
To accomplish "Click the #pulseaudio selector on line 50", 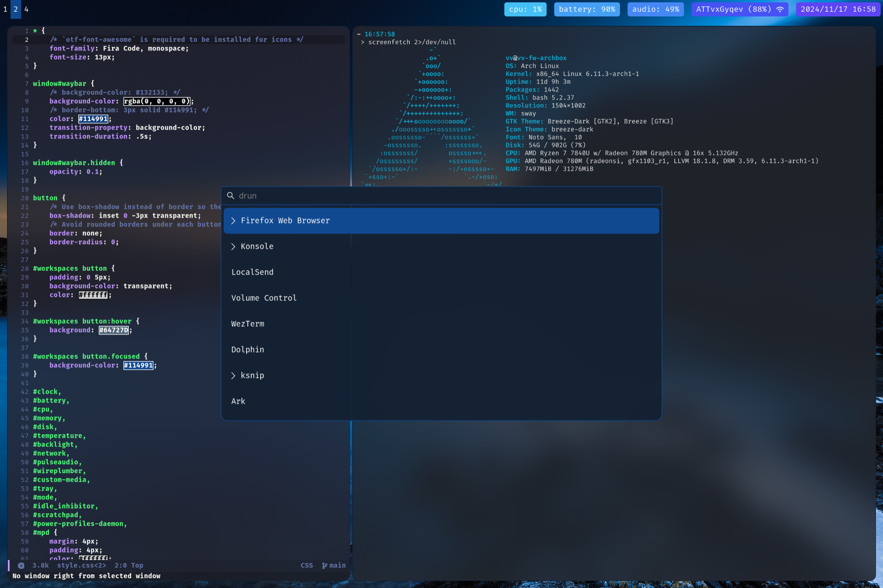I will (x=57, y=462).
